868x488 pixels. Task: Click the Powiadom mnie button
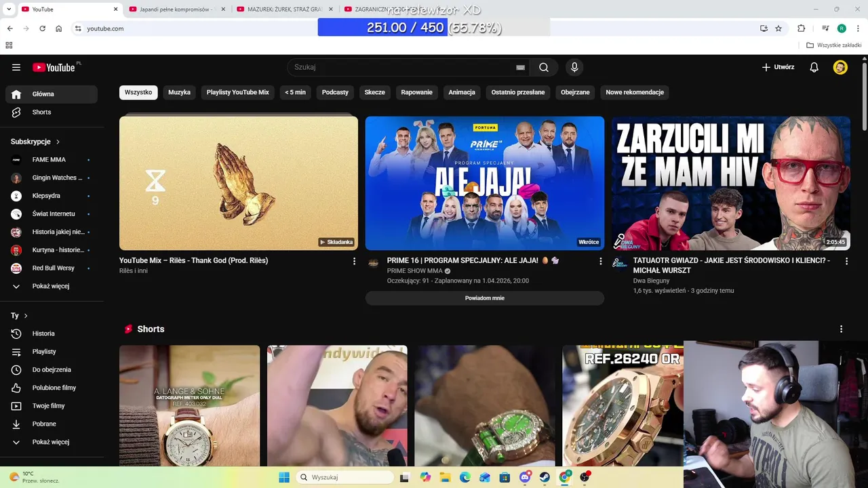(x=485, y=298)
